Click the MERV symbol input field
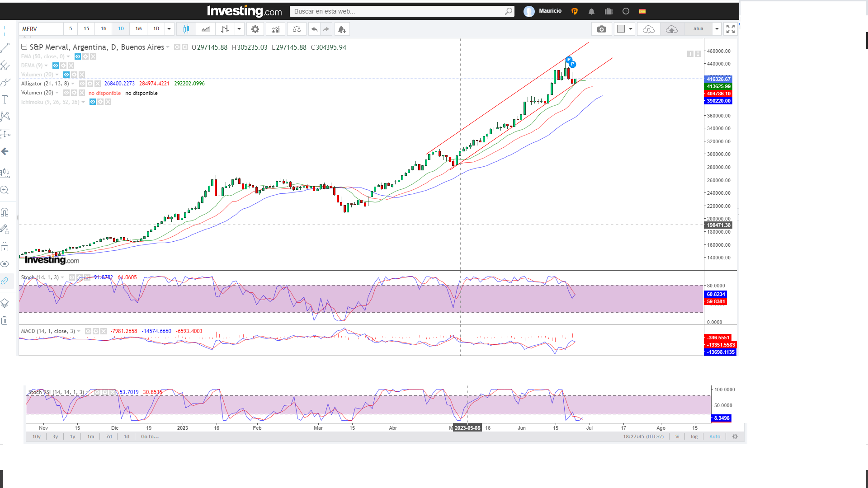The height and width of the screenshot is (488, 868). pos(41,29)
